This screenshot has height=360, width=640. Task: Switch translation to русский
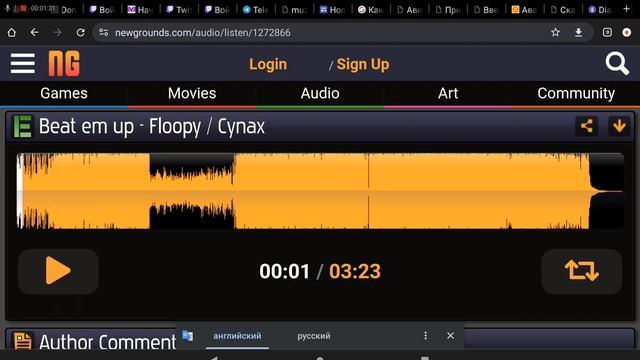[314, 336]
